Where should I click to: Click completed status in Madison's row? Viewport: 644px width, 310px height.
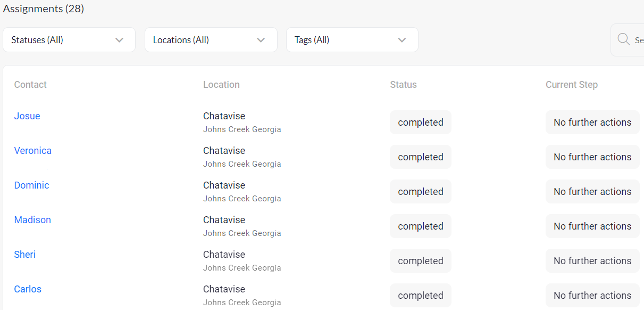pyautogui.click(x=421, y=226)
